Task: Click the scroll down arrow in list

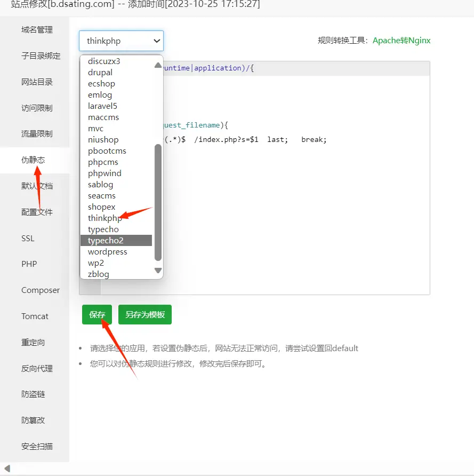Action: 158,271
